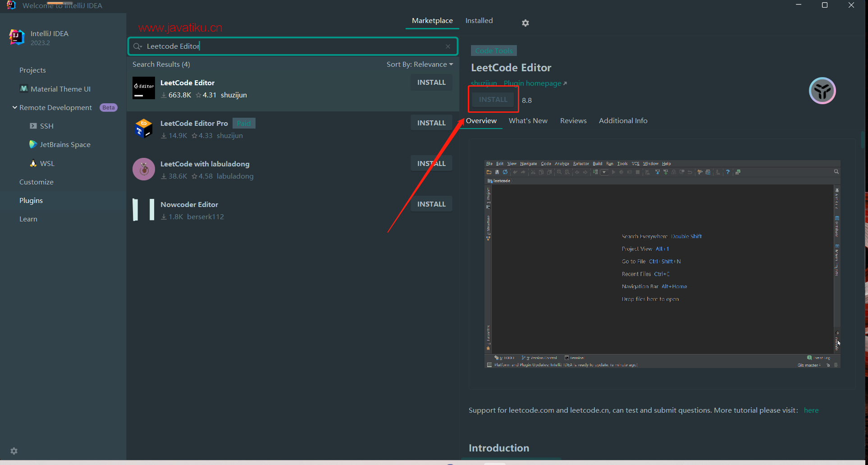Image resolution: width=868 pixels, height=465 pixels.
Task: Open the Overview tab
Action: [481, 121]
